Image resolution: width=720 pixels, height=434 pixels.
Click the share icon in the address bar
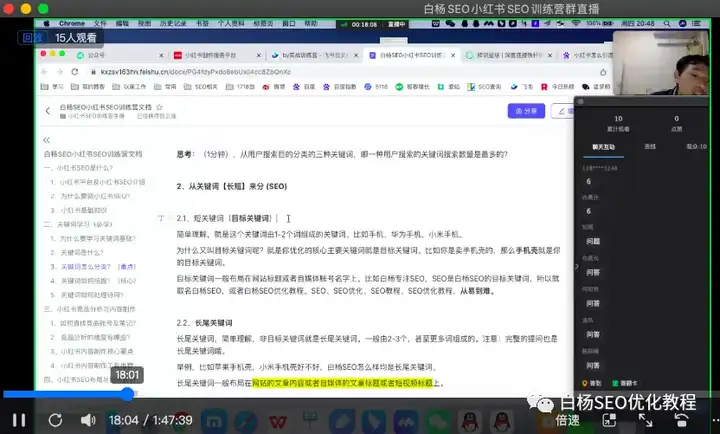(x=603, y=72)
